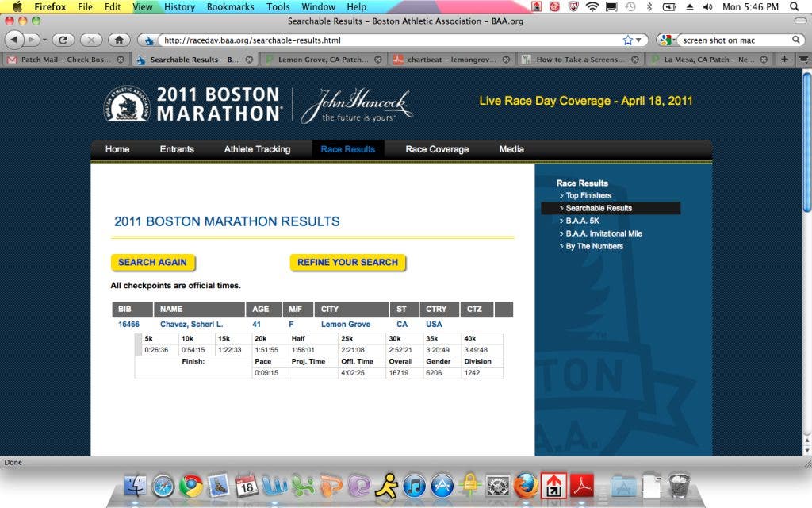The width and height of the screenshot is (812, 508).
Task: Open the Bookmarks menu
Action: [x=231, y=6]
